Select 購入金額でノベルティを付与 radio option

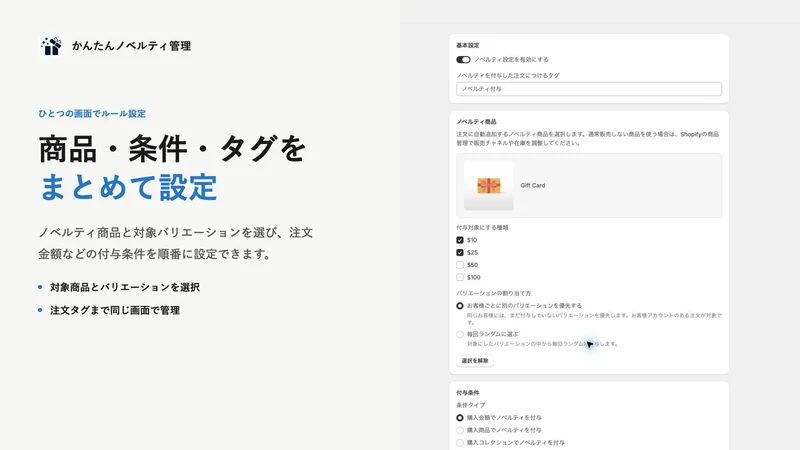[x=460, y=418]
